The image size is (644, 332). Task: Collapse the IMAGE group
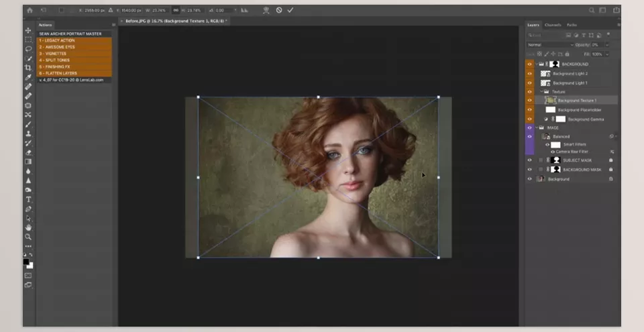[537, 128]
